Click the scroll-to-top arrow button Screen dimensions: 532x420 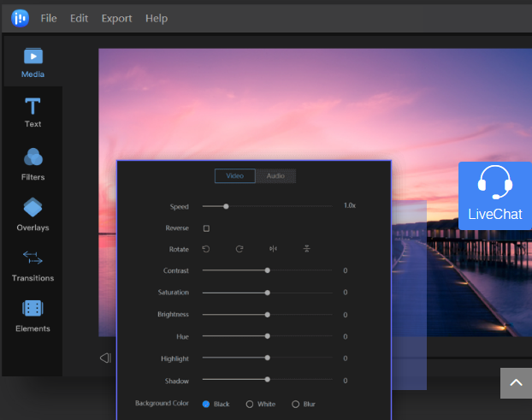(x=516, y=383)
